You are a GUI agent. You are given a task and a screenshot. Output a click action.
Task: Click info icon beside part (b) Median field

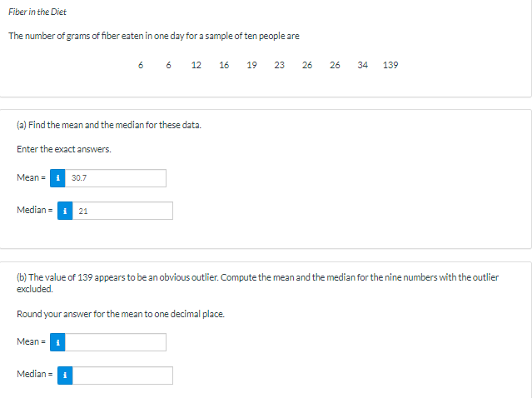(x=65, y=375)
